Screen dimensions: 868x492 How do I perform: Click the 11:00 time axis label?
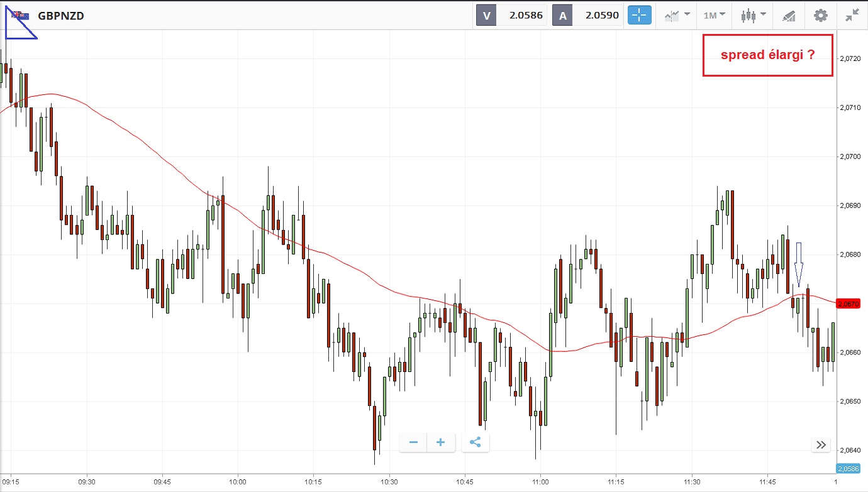540,482
